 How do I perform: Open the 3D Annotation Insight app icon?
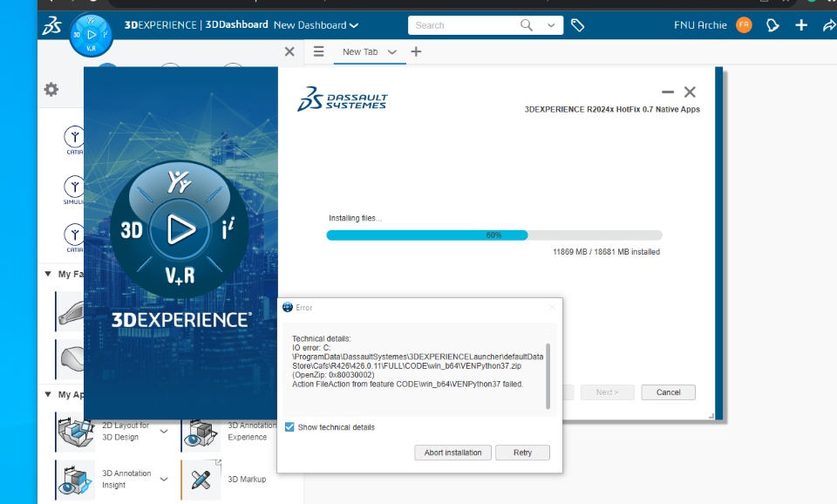point(75,479)
